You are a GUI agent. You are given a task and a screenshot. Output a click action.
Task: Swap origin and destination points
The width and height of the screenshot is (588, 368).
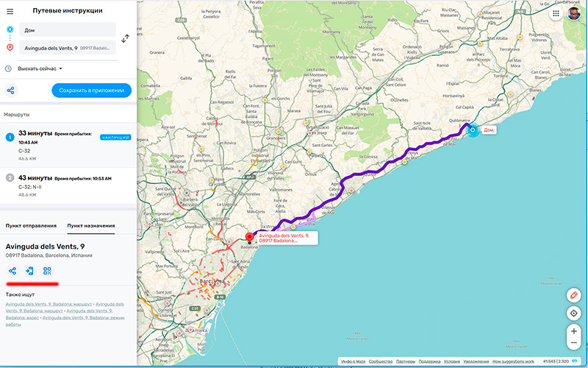125,38
